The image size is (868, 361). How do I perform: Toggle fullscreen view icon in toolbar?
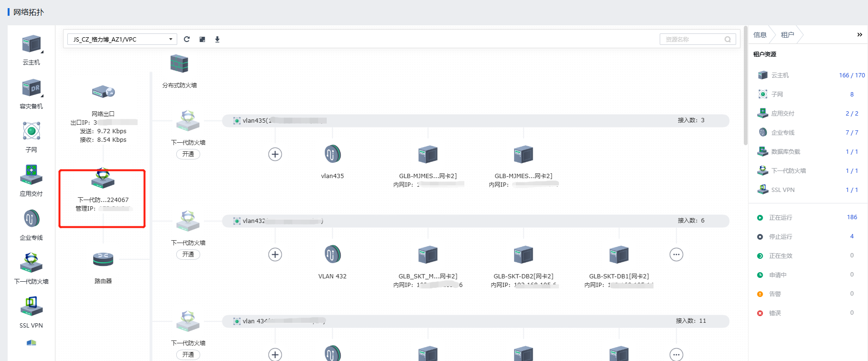click(202, 39)
